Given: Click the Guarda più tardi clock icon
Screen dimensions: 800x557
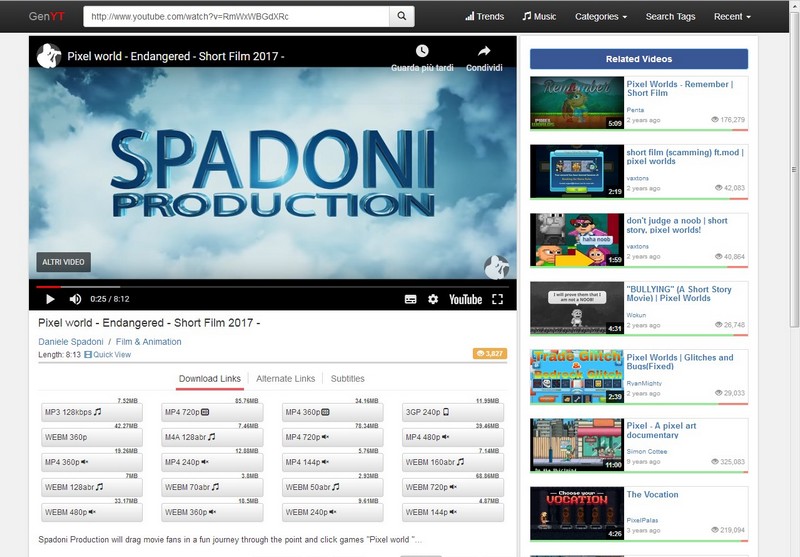Looking at the screenshot, I should click(422, 51).
